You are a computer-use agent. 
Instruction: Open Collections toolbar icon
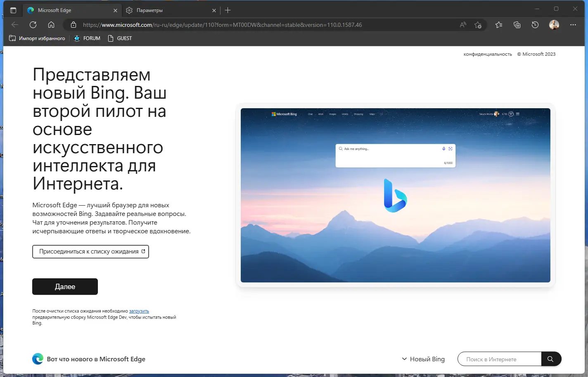coord(517,25)
